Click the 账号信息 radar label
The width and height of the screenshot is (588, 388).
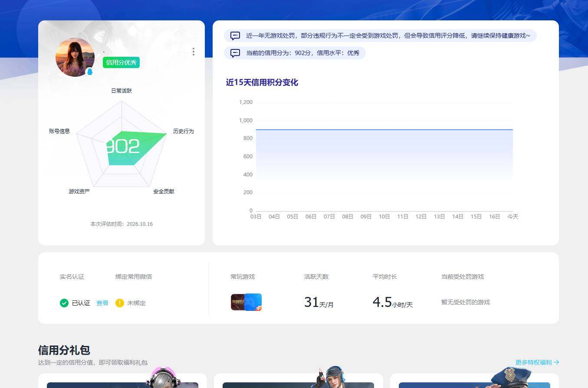click(59, 131)
